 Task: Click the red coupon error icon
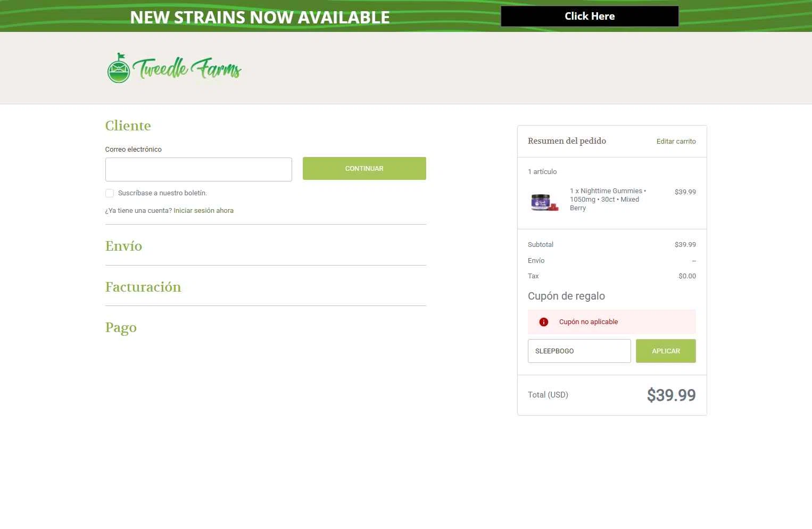(543, 322)
